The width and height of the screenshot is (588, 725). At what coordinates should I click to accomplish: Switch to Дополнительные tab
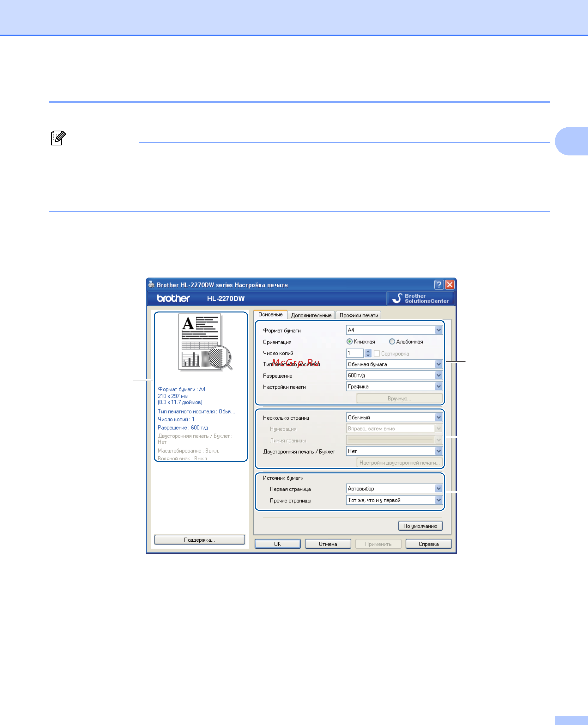pyautogui.click(x=311, y=315)
